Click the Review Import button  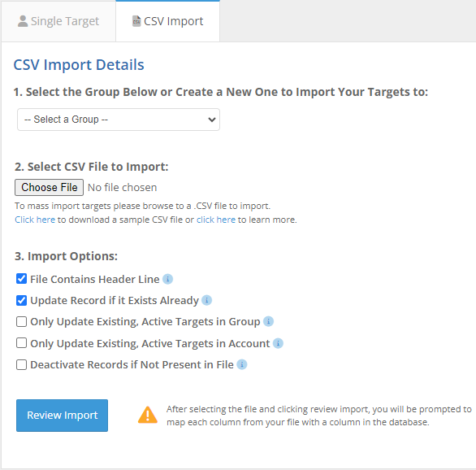point(62,416)
